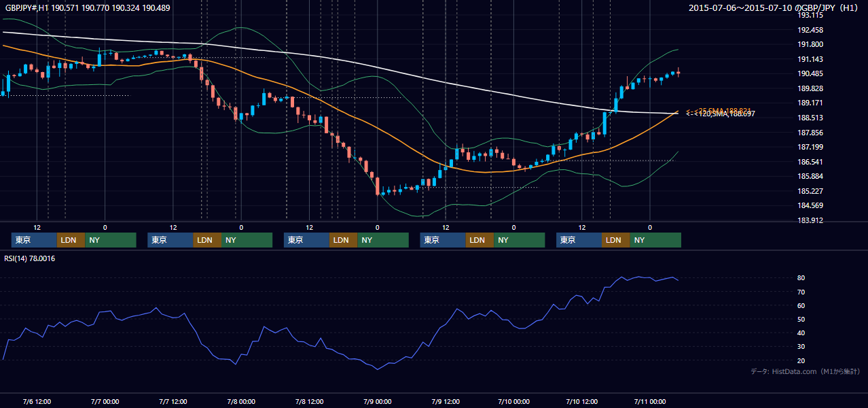Viewport: 868px width, 408px height.
Task: Select the LDN block in the rightmost session bar
Action: [x=615, y=240]
